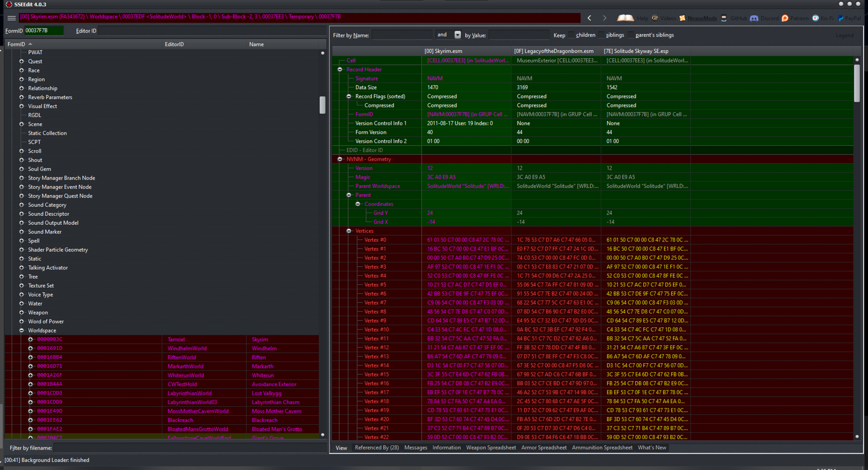
Task: Collapse the Coordinates group
Action: (358, 204)
